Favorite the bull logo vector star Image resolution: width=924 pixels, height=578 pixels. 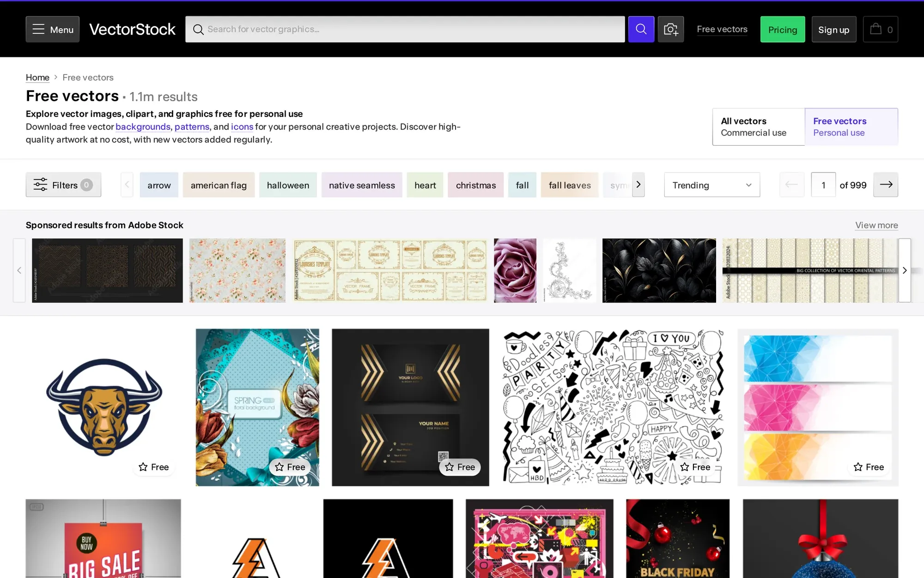[143, 467]
